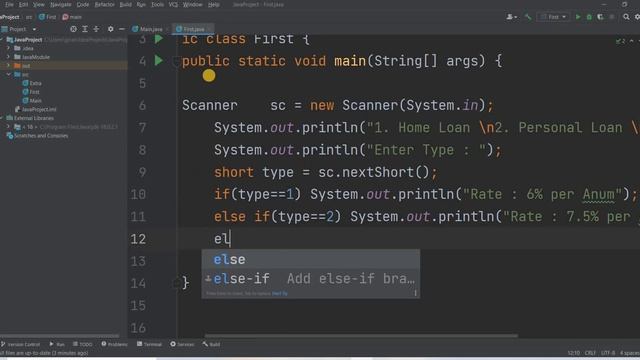Click the main method icon in breadcrumb bar
Screen dimensions: 640x360
point(65,17)
